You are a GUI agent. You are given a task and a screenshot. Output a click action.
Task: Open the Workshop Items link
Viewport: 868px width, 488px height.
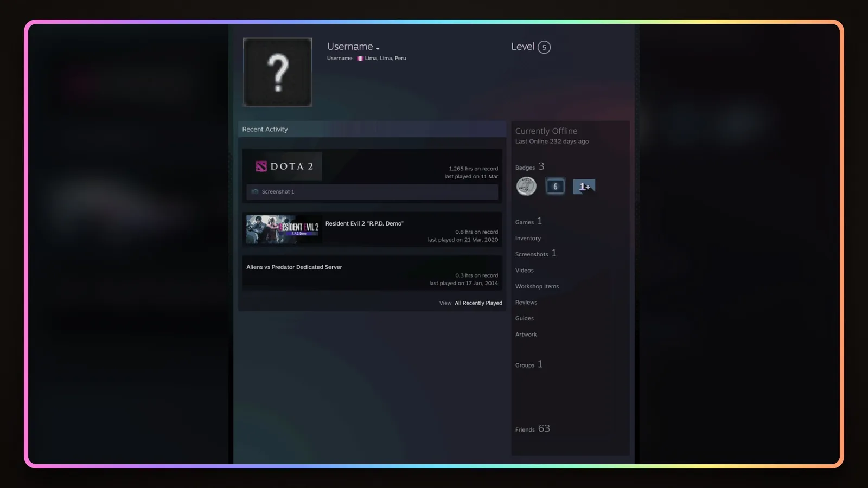coord(537,287)
